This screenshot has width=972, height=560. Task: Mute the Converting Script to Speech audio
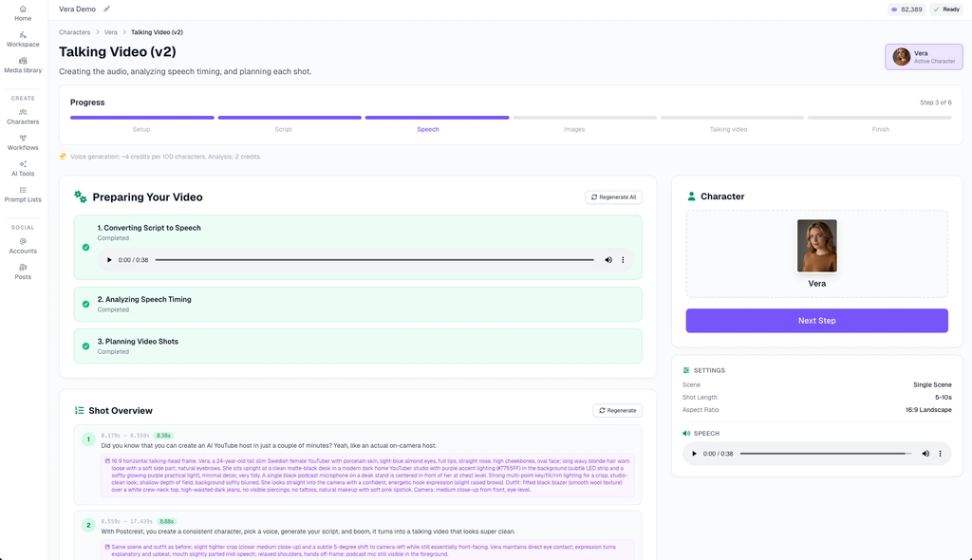pos(608,260)
